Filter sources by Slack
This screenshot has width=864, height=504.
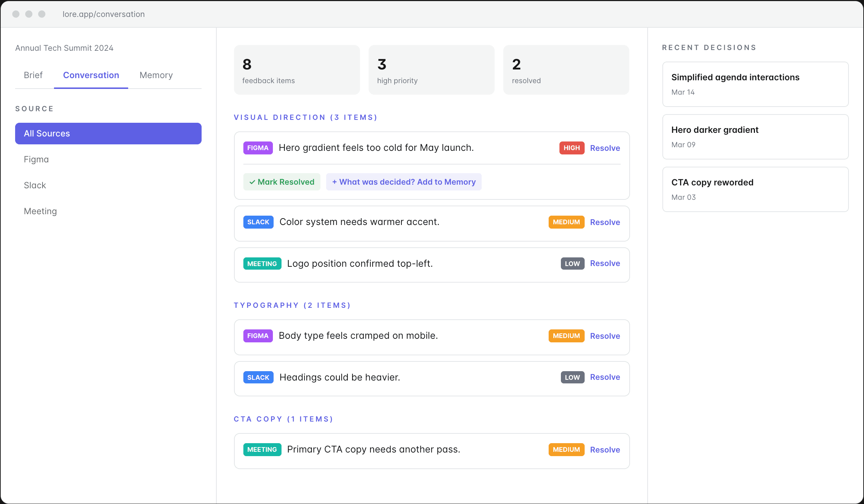tap(35, 185)
